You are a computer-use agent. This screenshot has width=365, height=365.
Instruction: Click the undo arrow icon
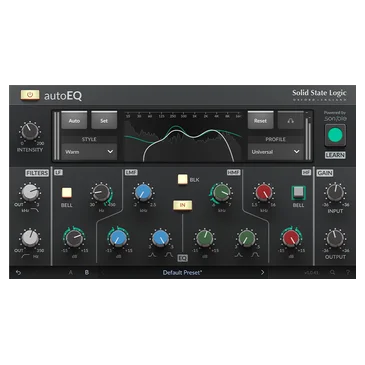18,272
